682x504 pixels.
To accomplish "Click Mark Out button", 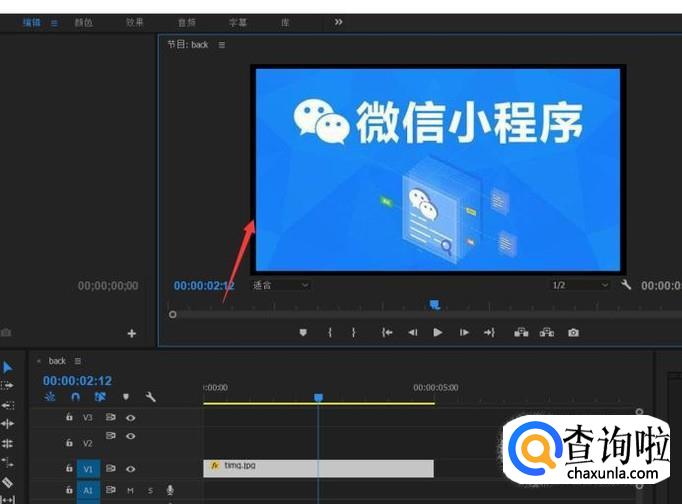I will click(354, 333).
